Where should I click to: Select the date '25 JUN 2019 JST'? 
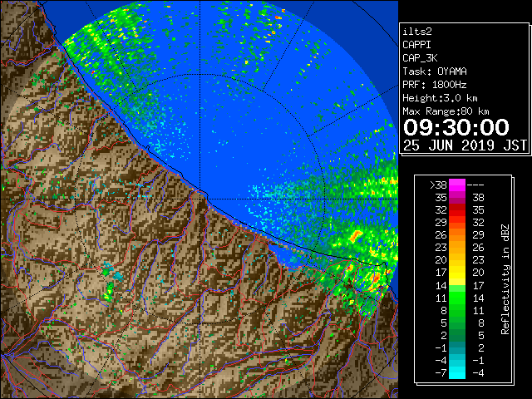point(465,145)
